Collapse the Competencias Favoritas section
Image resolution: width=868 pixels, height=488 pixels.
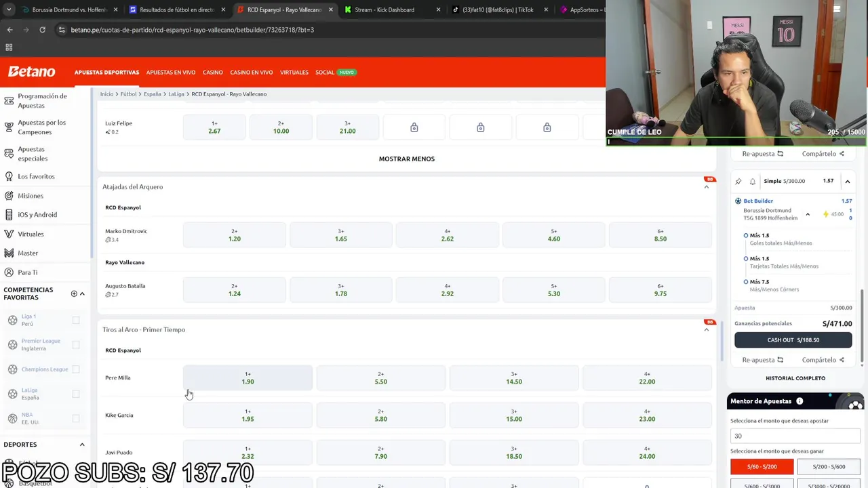pyautogui.click(x=82, y=293)
